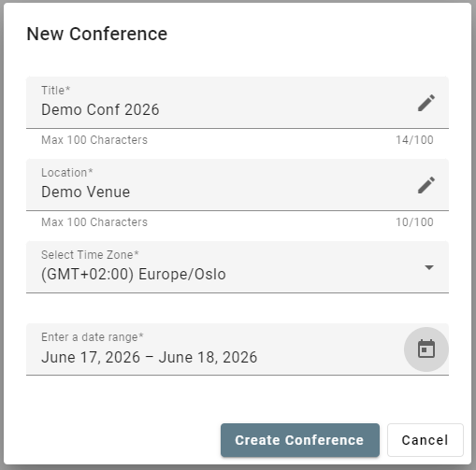Click the Select Time Zone label
The image size is (476, 470).
90,255
